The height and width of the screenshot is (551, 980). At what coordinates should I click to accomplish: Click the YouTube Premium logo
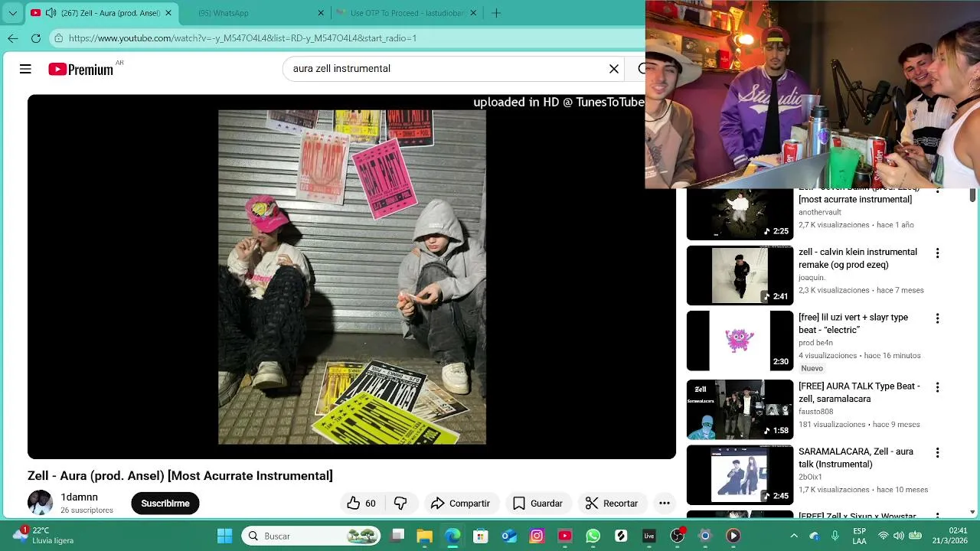pos(81,69)
